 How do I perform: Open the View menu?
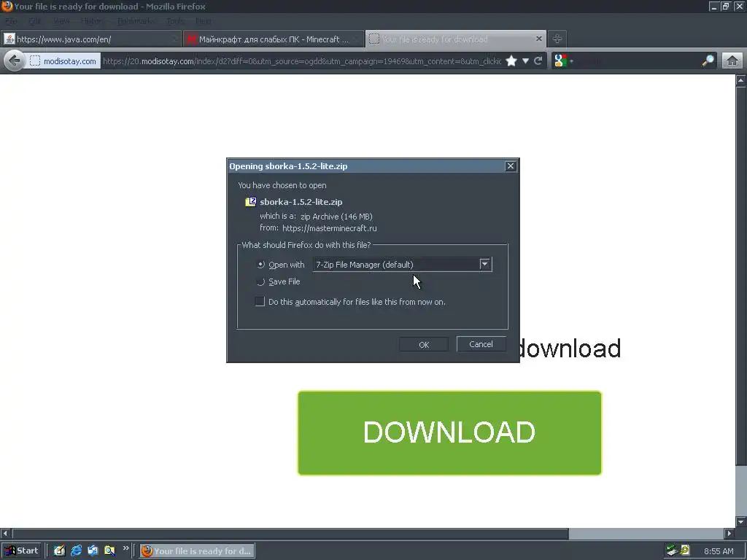61,21
